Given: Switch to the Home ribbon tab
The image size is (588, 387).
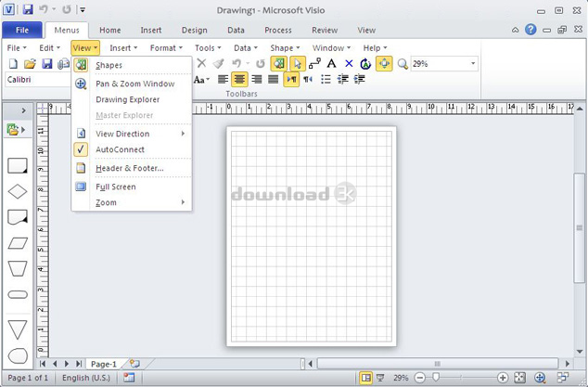Looking at the screenshot, I should pos(109,30).
